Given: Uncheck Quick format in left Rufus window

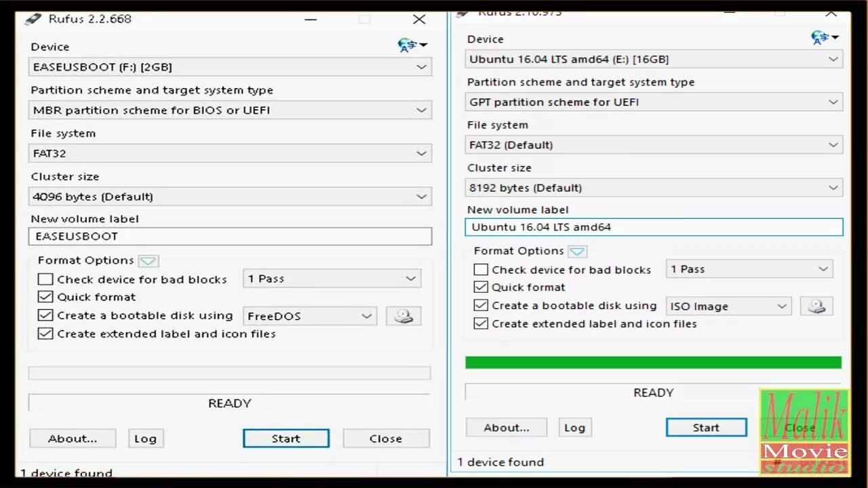Looking at the screenshot, I should click(x=45, y=297).
